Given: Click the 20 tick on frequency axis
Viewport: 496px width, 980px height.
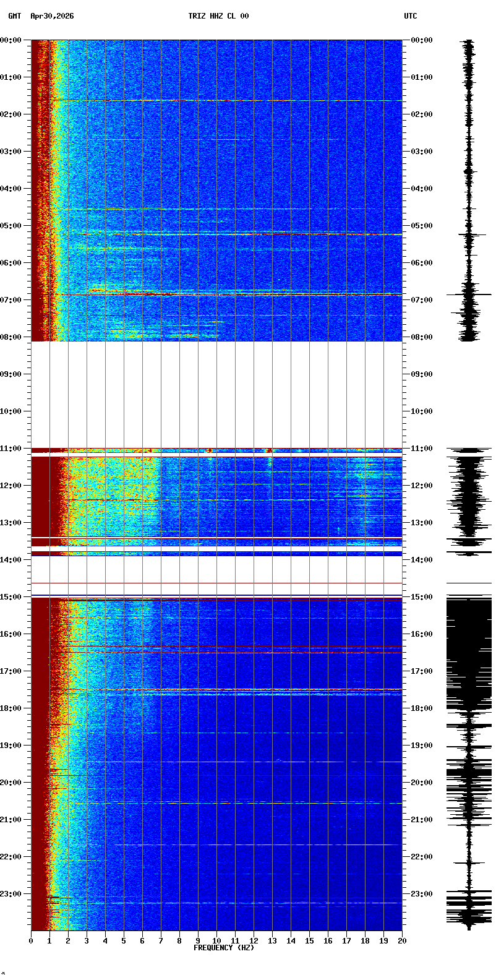Looking at the screenshot, I should [x=402, y=941].
